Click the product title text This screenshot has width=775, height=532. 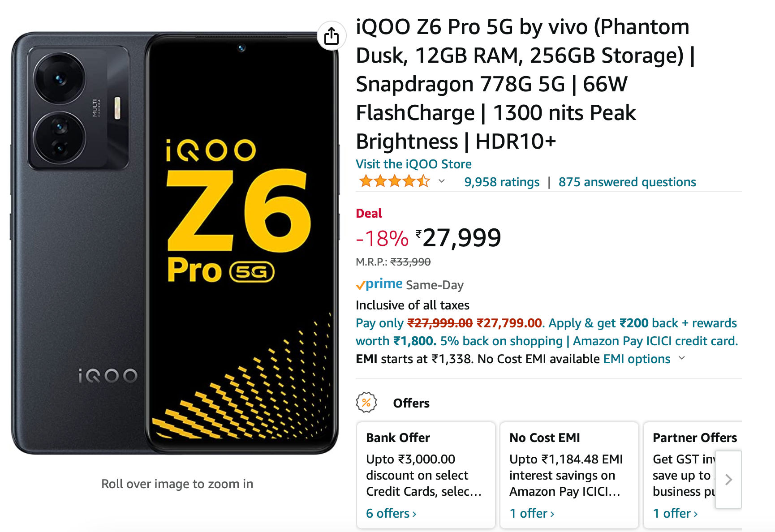pyautogui.click(x=525, y=84)
